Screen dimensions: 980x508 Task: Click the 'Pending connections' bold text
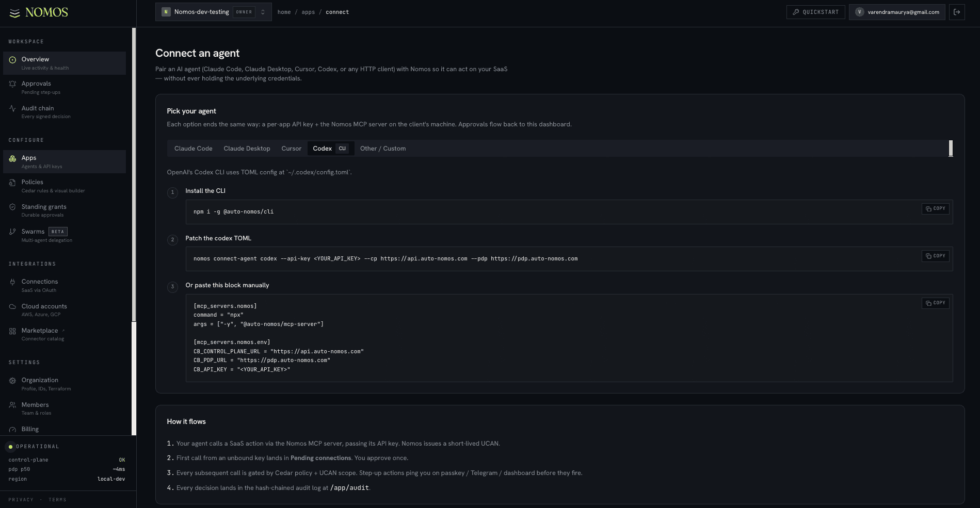coord(320,458)
